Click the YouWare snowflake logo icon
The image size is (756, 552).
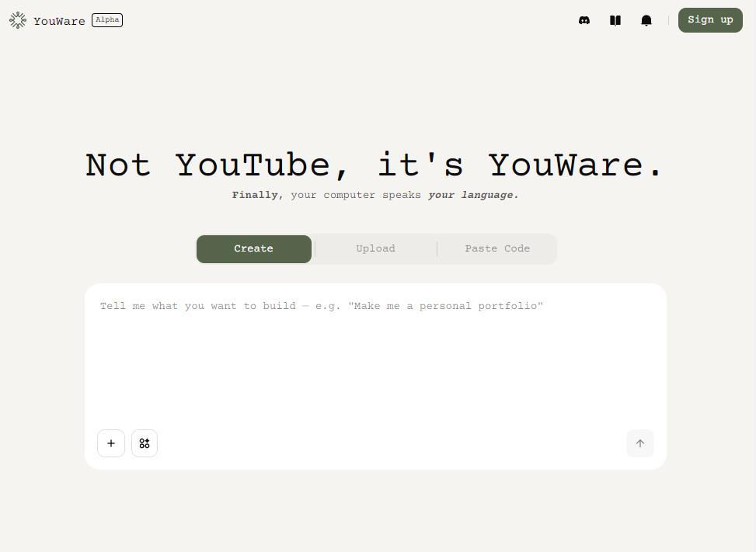(x=18, y=20)
